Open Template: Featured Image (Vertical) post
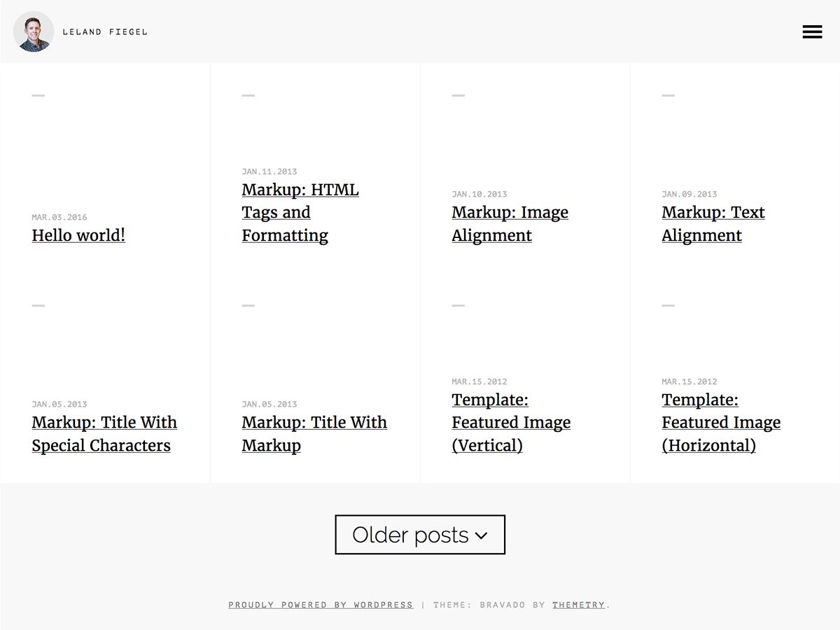The width and height of the screenshot is (840, 630). (510, 423)
